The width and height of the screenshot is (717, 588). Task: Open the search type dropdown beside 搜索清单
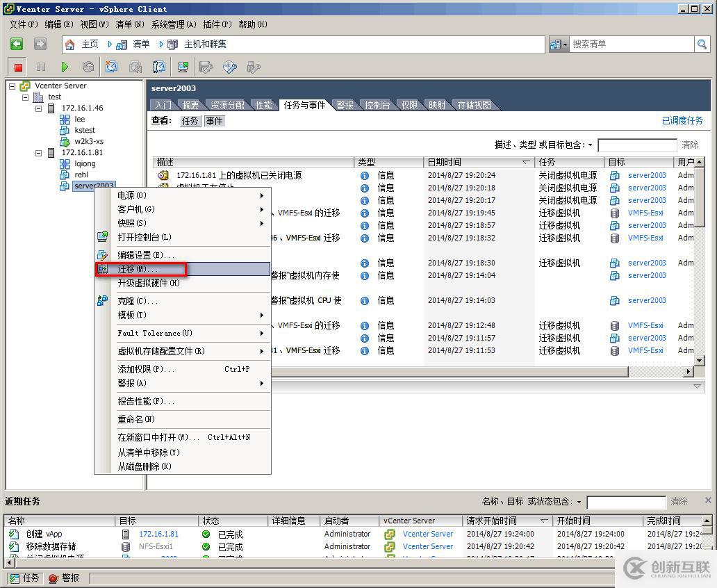coord(567,44)
